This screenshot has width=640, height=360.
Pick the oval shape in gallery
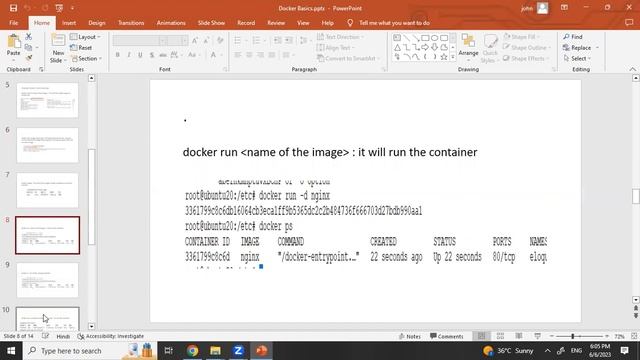coord(434,38)
